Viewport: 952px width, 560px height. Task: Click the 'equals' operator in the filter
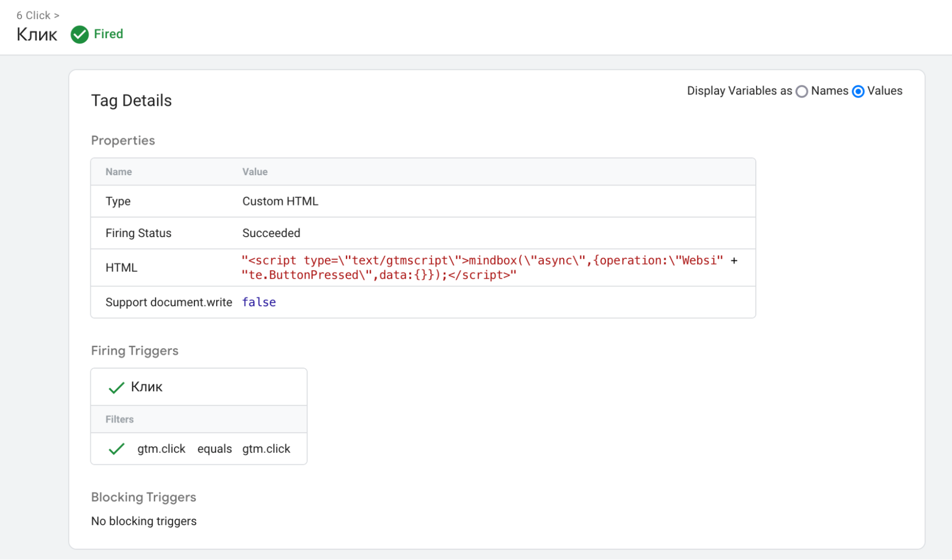tap(214, 449)
